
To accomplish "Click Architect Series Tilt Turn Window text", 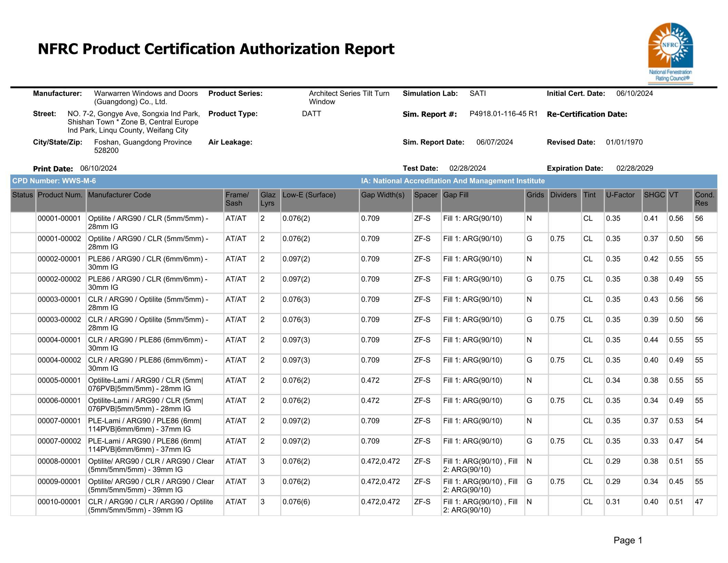I will coord(349,98).
